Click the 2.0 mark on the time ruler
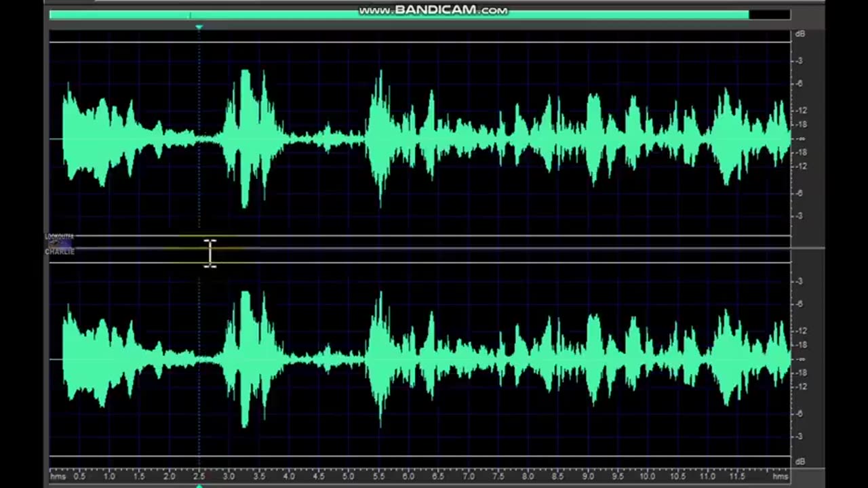 (x=169, y=476)
